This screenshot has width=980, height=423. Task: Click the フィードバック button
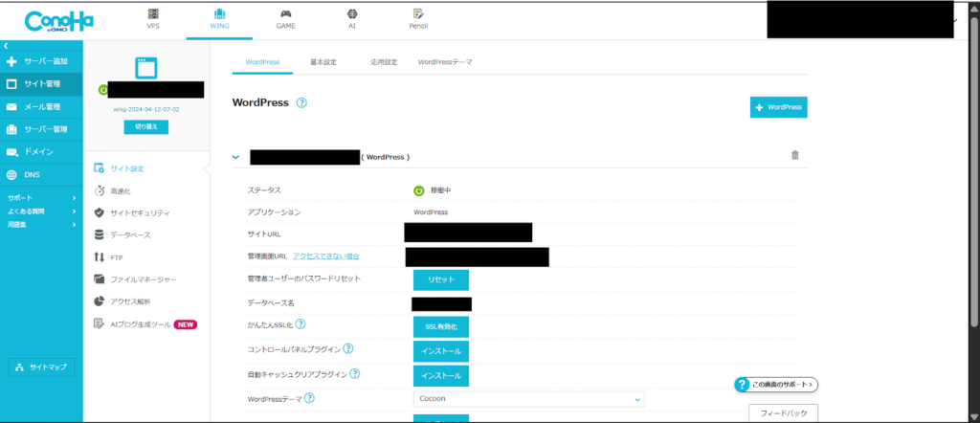[782, 413]
